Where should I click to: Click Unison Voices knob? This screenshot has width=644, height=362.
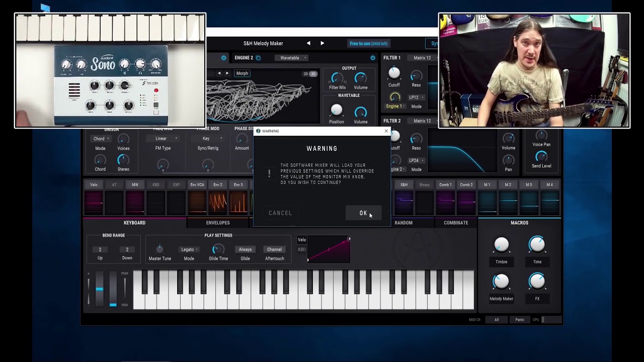tap(123, 139)
